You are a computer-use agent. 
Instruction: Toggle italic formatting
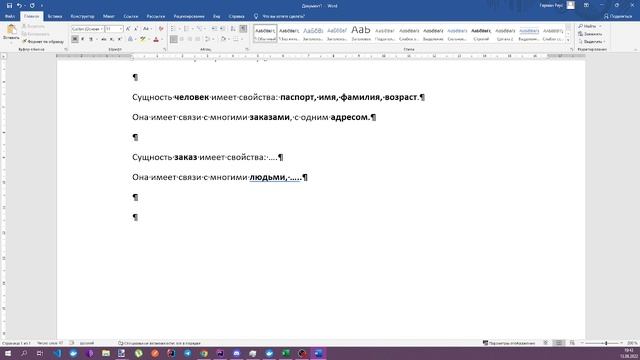(83, 39)
